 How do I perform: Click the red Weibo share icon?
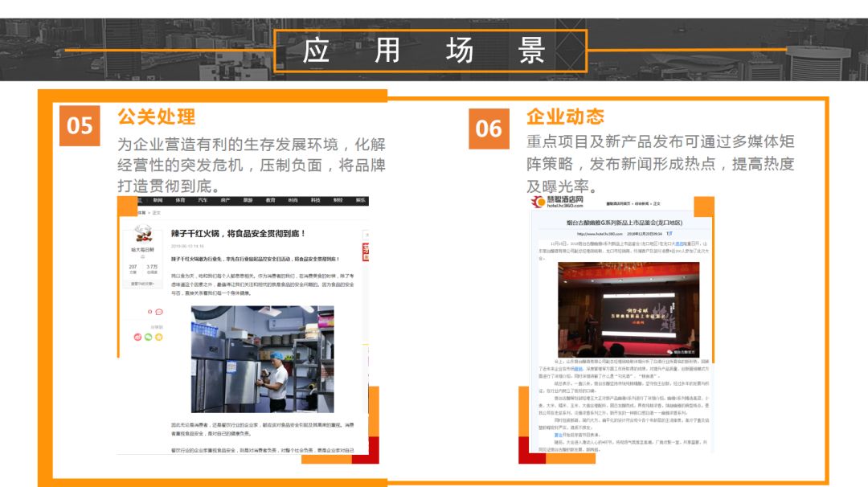click(137, 337)
